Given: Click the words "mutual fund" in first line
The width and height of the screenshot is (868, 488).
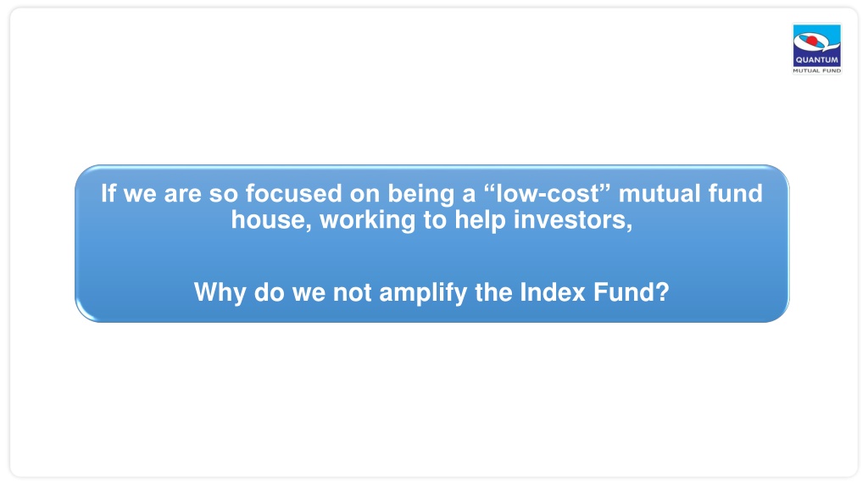Looking at the screenshot, I should (x=690, y=194).
